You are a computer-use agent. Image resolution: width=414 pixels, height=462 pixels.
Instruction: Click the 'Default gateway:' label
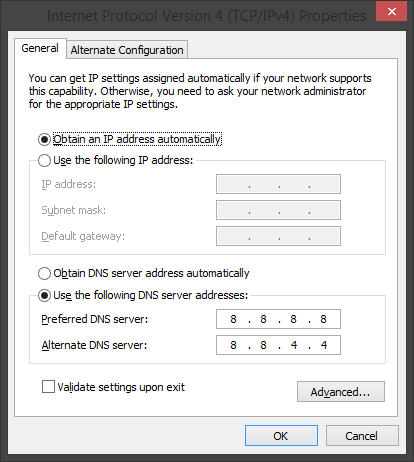click(x=83, y=236)
